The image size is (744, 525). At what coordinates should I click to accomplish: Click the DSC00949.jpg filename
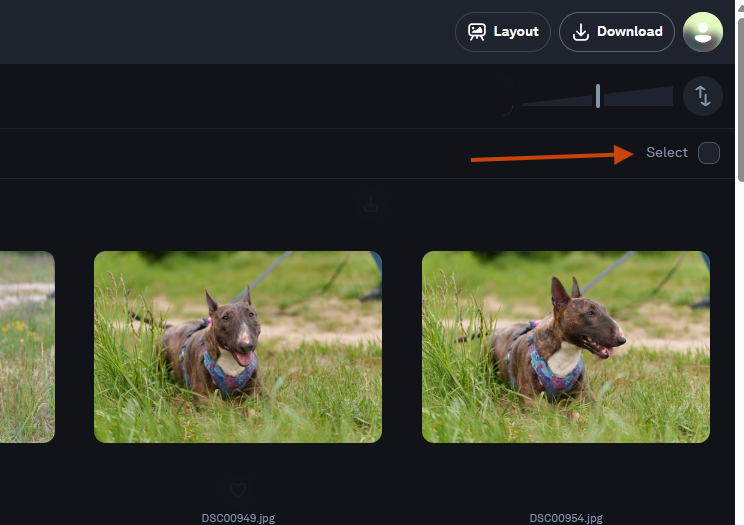tap(238, 518)
